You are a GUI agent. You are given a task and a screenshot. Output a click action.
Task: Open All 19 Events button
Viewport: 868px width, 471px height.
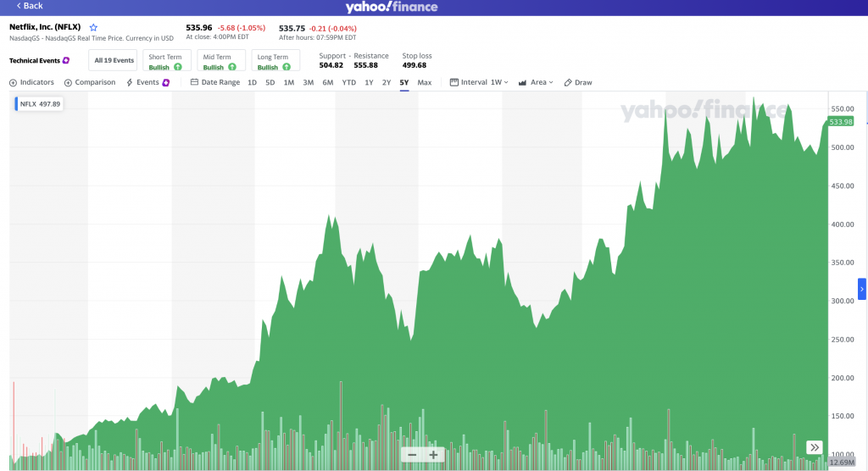pyautogui.click(x=114, y=60)
